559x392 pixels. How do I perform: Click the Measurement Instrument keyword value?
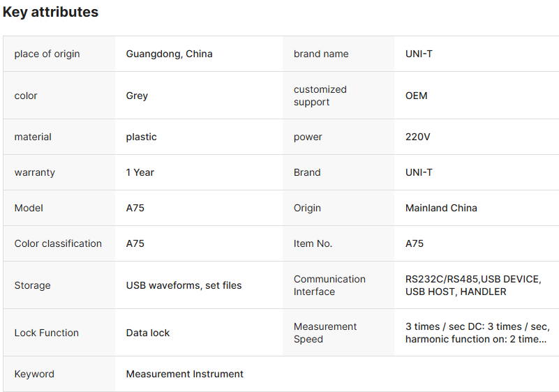(x=184, y=374)
